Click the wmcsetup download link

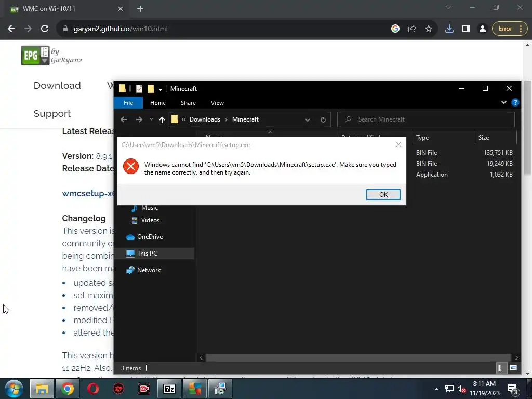(88, 193)
